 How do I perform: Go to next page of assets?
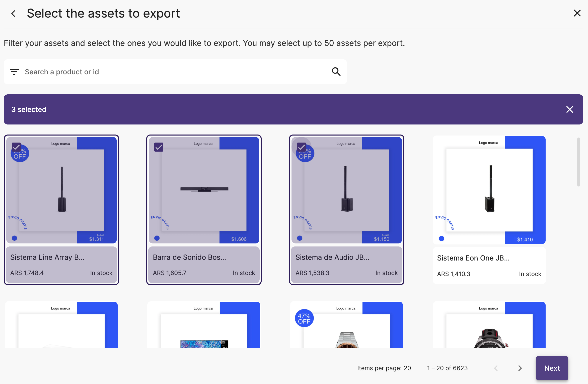520,368
